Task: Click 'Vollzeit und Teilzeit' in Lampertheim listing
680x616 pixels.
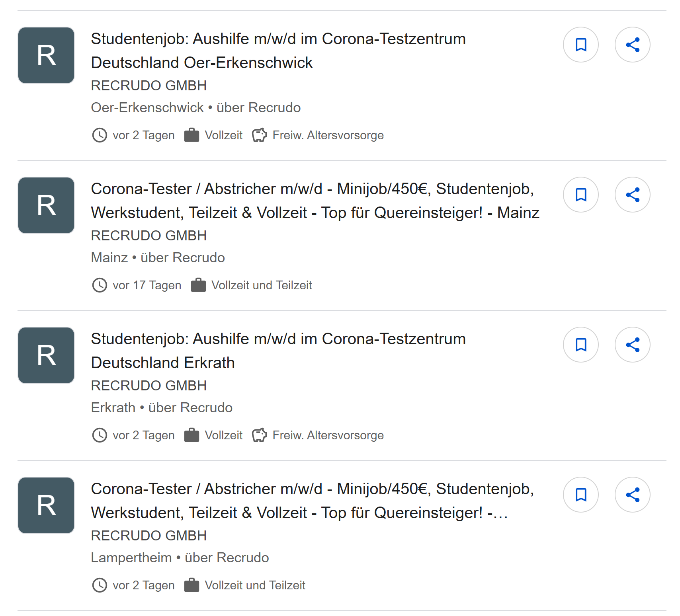Action: pyautogui.click(x=255, y=585)
